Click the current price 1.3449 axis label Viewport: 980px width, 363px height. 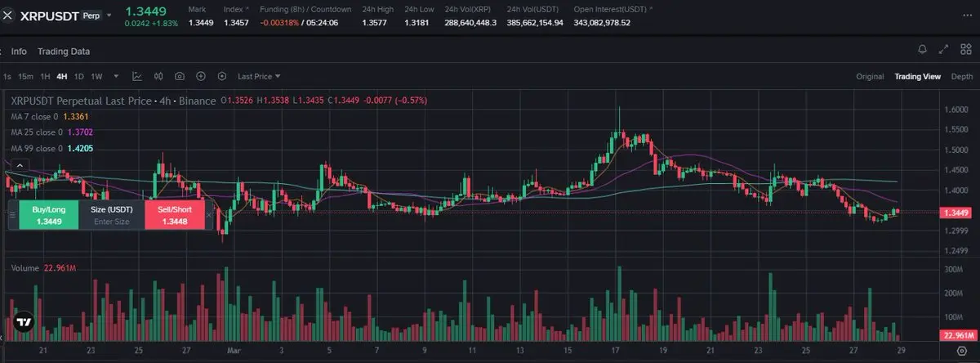[955, 213]
